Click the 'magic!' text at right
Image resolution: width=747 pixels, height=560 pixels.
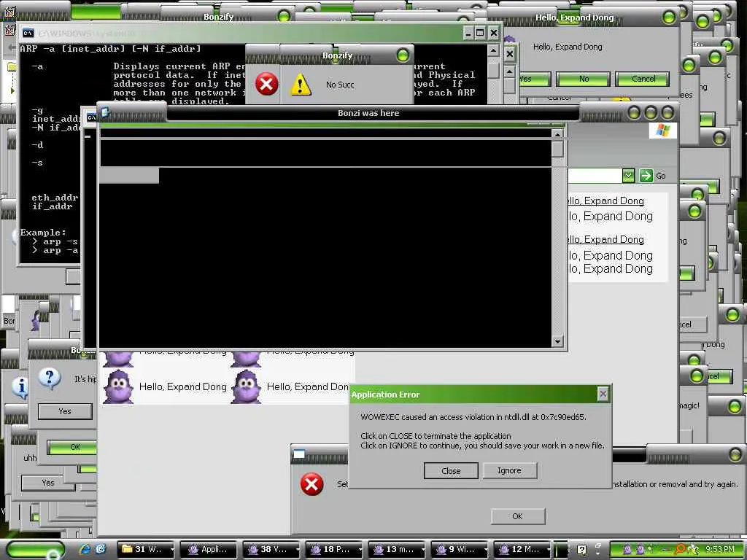[689, 405]
